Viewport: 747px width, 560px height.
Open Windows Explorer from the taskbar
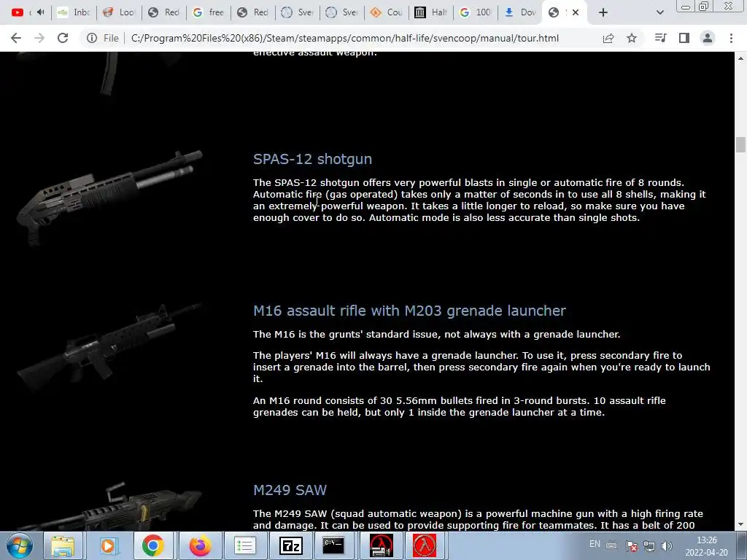click(x=63, y=545)
